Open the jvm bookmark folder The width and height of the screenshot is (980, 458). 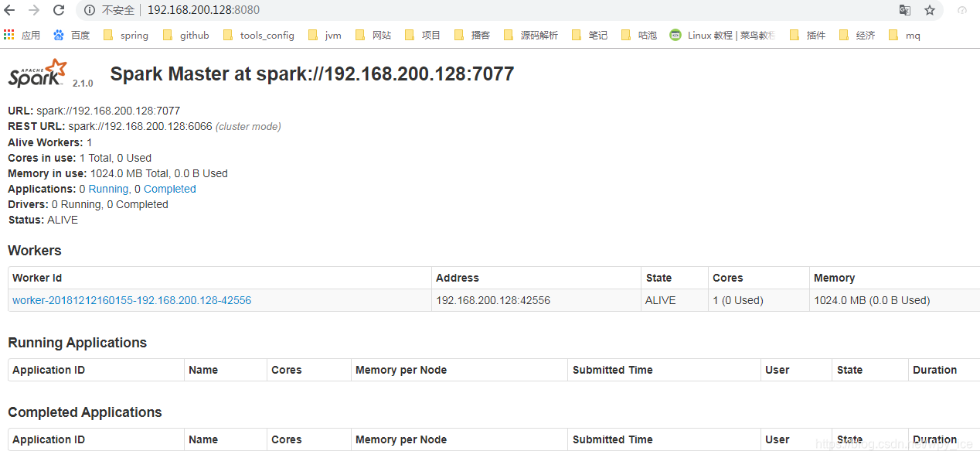coord(325,35)
